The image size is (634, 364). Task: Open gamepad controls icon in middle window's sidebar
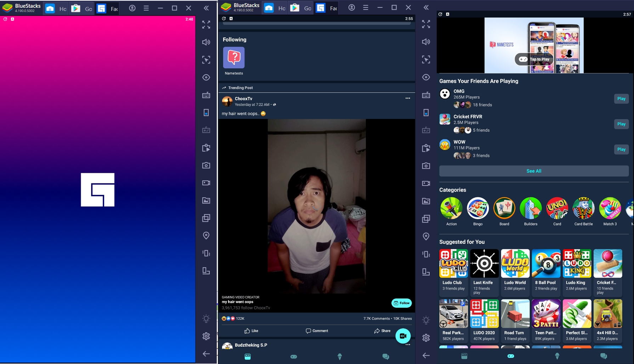426,130
